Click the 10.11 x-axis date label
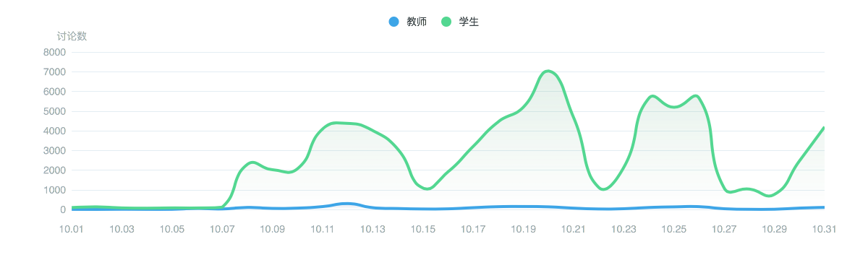Screen dimensions: 868x260 coord(323,229)
